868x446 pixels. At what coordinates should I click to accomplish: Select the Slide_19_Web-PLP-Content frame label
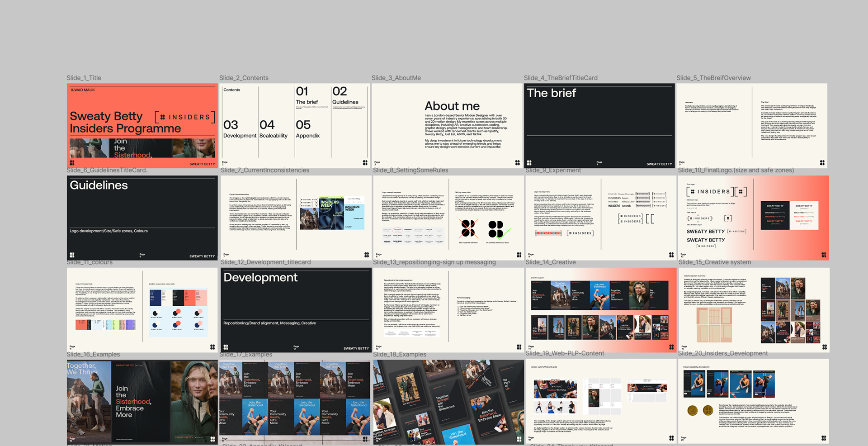(x=565, y=353)
